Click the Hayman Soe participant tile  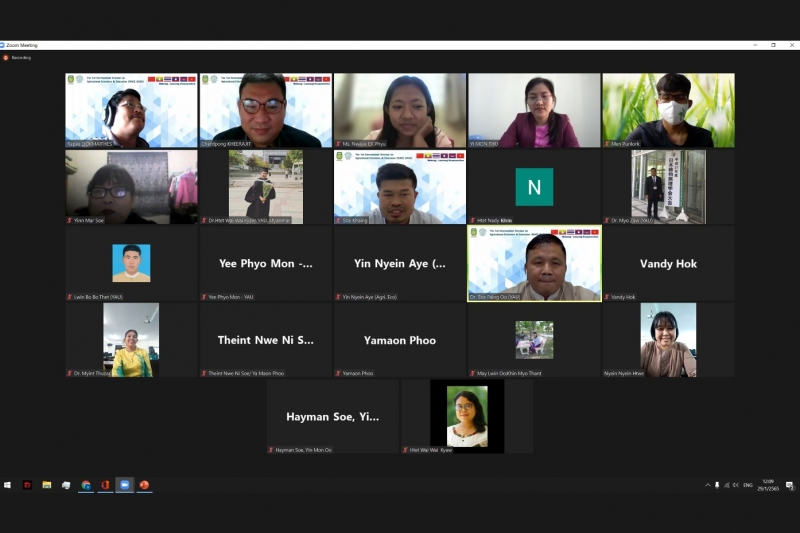333,416
